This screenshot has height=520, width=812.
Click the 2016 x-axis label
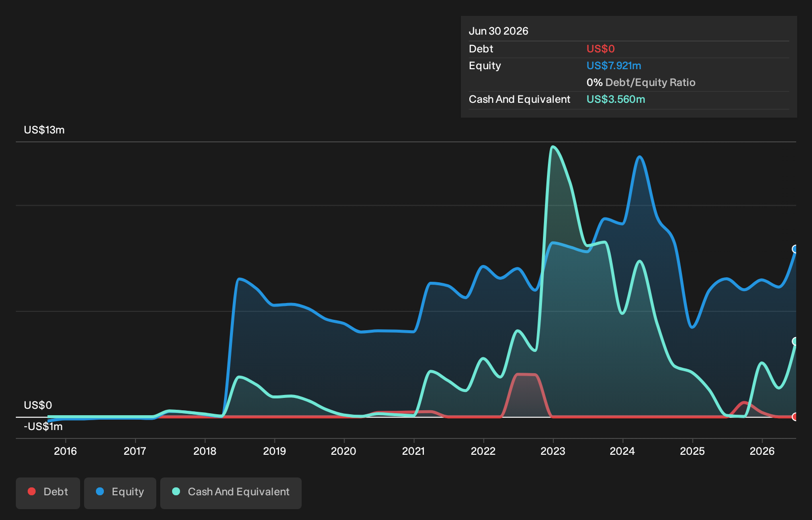click(65, 451)
